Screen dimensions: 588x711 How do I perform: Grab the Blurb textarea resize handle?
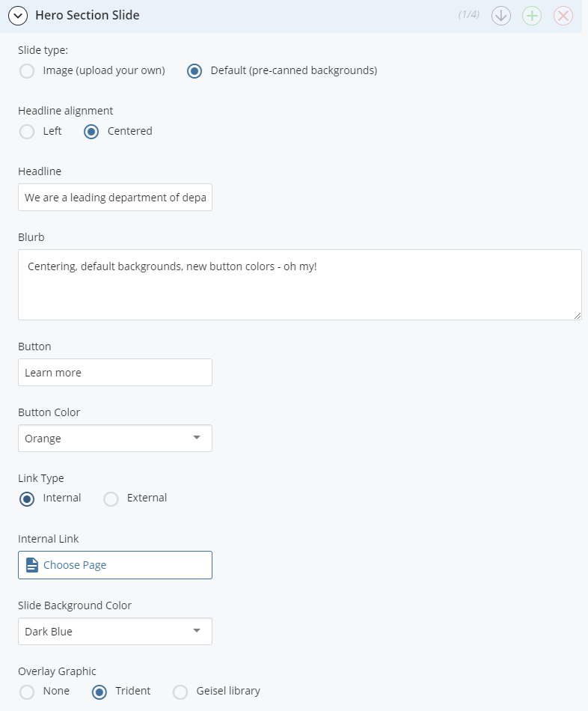click(577, 316)
